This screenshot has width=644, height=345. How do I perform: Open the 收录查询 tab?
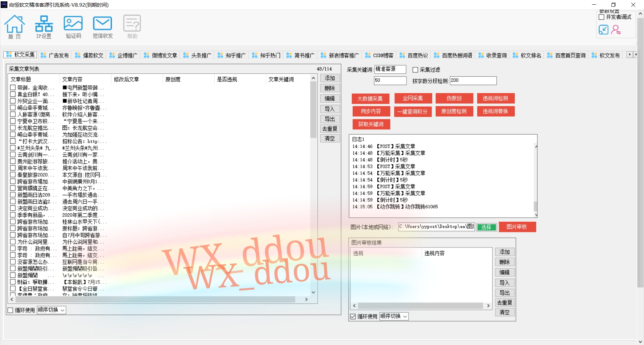pyautogui.click(x=492, y=55)
